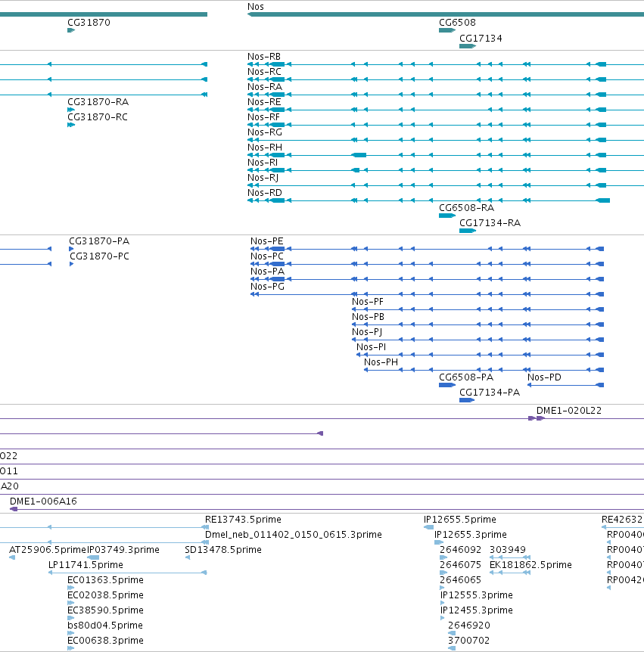Open CG17134-PA protein details

coord(489,392)
